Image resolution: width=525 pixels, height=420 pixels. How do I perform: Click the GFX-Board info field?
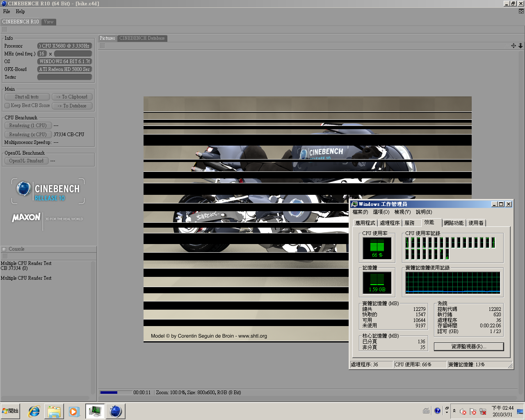(x=65, y=69)
